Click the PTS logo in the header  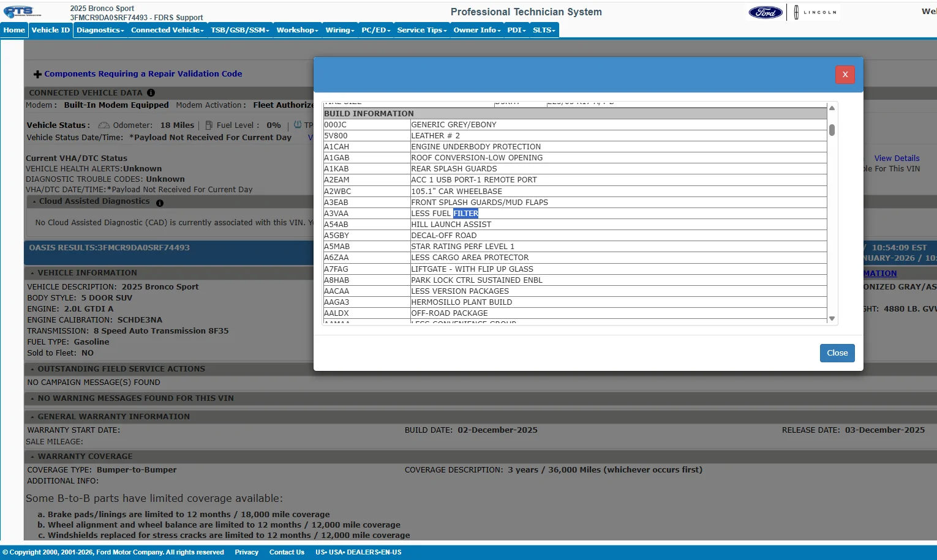point(21,12)
